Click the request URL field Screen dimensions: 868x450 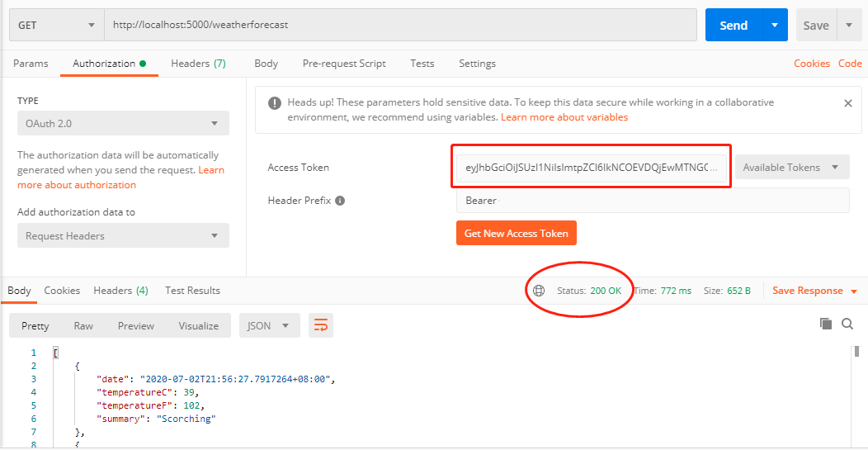click(x=400, y=25)
